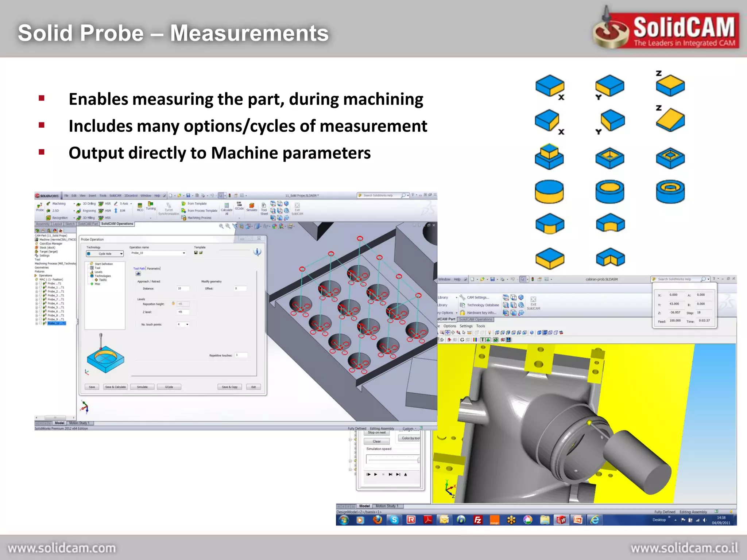
Task: Open the Tool Sheet ribbon command
Action: (x=264, y=209)
